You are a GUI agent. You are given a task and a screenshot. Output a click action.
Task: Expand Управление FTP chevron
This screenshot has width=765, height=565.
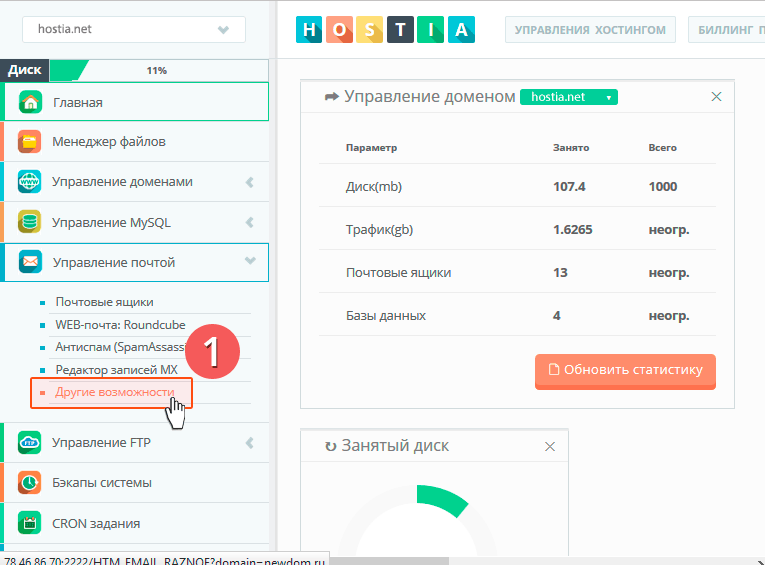coord(250,443)
